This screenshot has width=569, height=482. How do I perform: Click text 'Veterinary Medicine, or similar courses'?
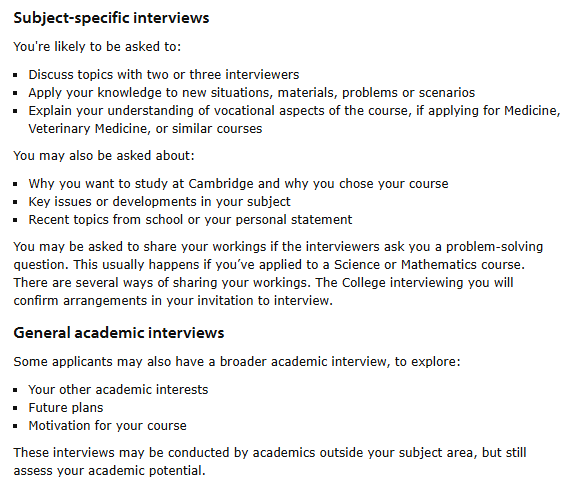tap(145, 129)
